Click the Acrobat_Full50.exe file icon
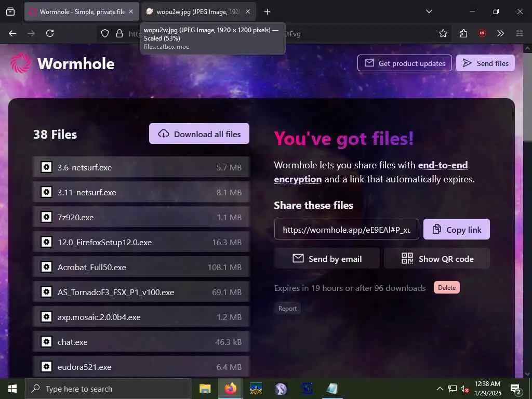Image resolution: width=532 pixels, height=399 pixels. pyautogui.click(x=46, y=267)
